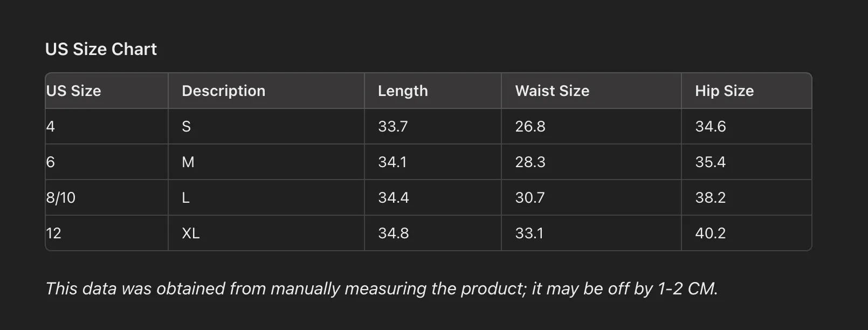Select the XL description cell
The height and width of the screenshot is (330, 868).
tap(266, 233)
